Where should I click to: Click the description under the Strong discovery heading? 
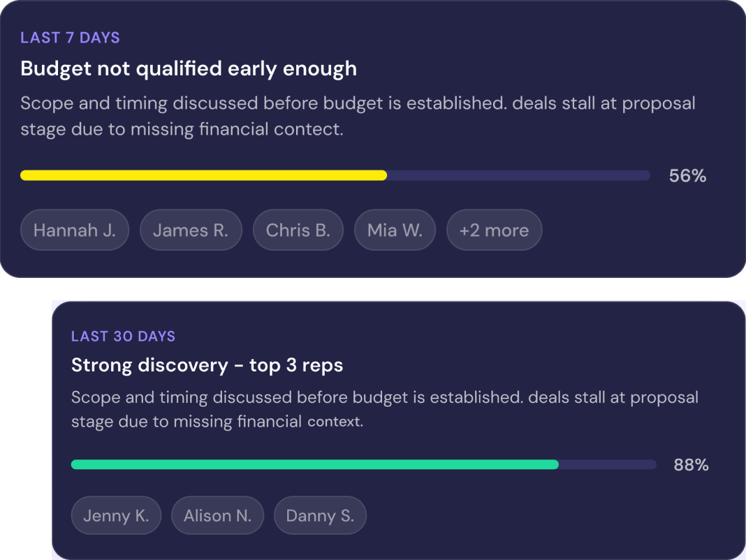(x=384, y=409)
